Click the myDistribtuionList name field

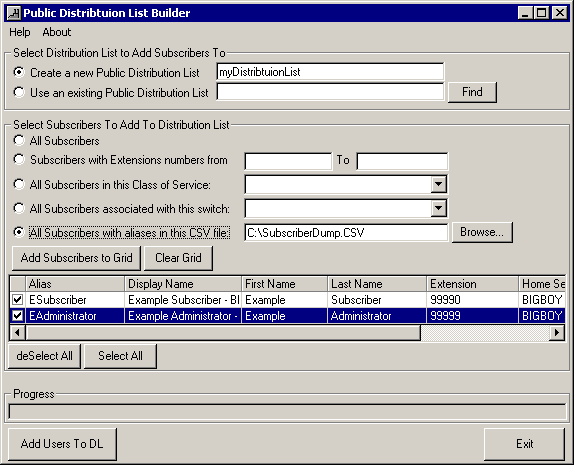pyautogui.click(x=330, y=72)
